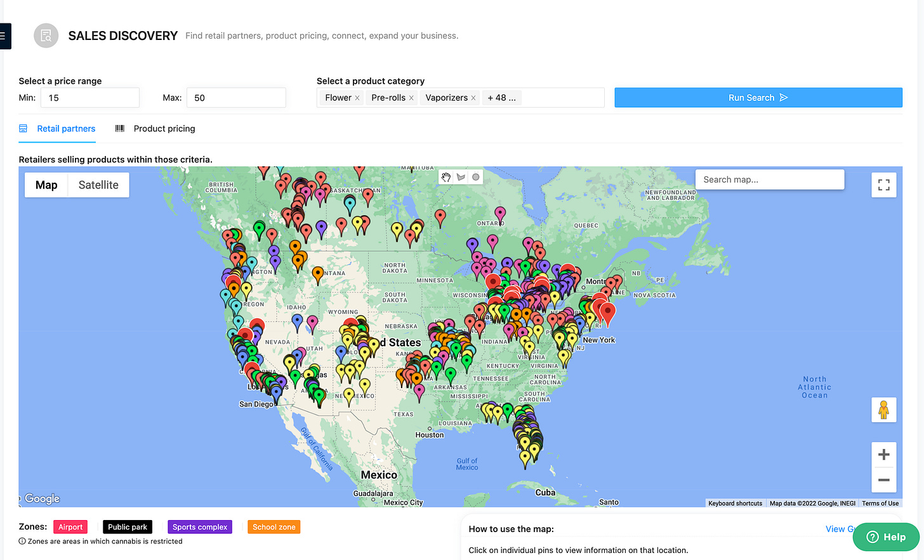
Task: Remove the Pre-rolls category tag
Action: pos(411,98)
